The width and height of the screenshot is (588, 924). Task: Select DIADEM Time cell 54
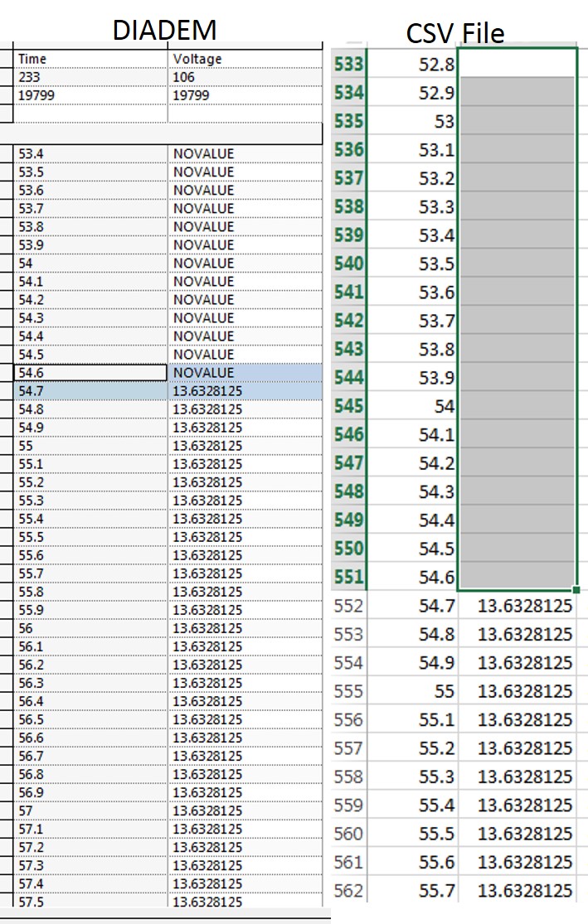[90, 264]
